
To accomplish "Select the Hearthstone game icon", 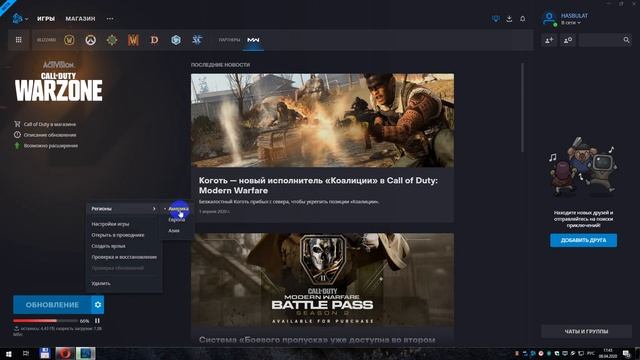I will (x=112, y=40).
